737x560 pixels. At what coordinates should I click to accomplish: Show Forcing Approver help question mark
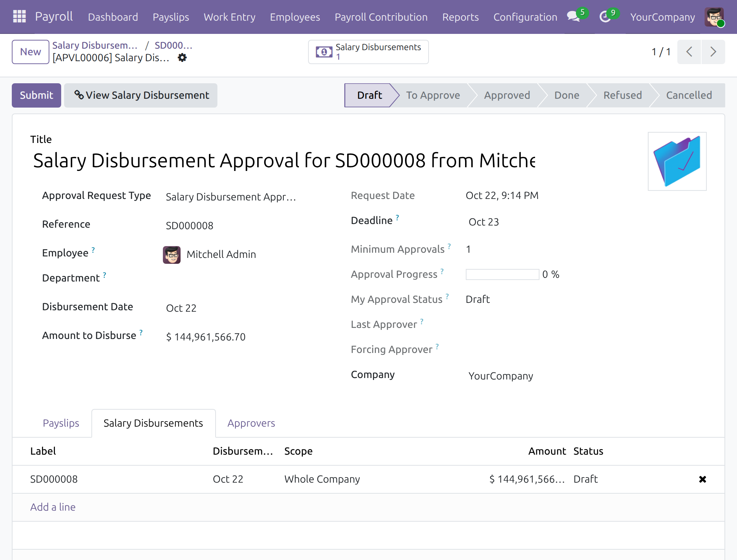(437, 346)
